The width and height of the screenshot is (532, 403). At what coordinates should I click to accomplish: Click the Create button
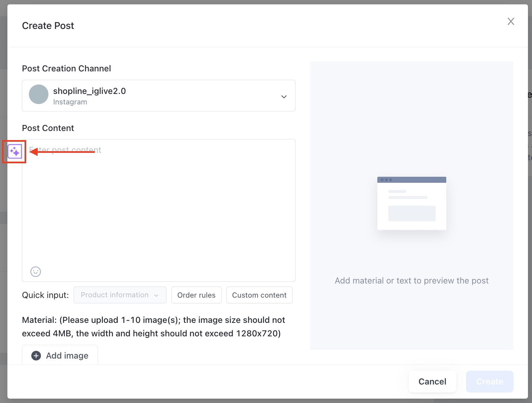tap(490, 381)
